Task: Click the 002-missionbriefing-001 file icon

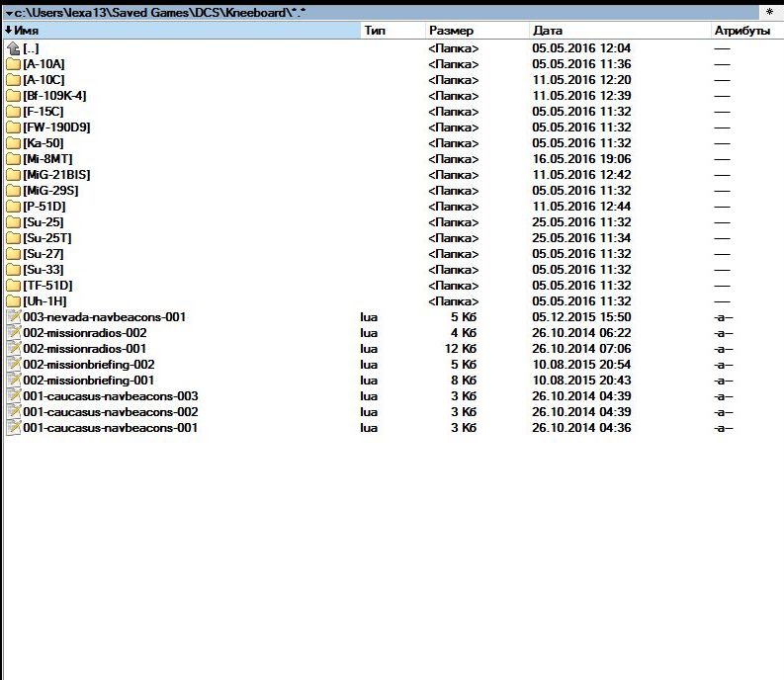Action: (14, 381)
